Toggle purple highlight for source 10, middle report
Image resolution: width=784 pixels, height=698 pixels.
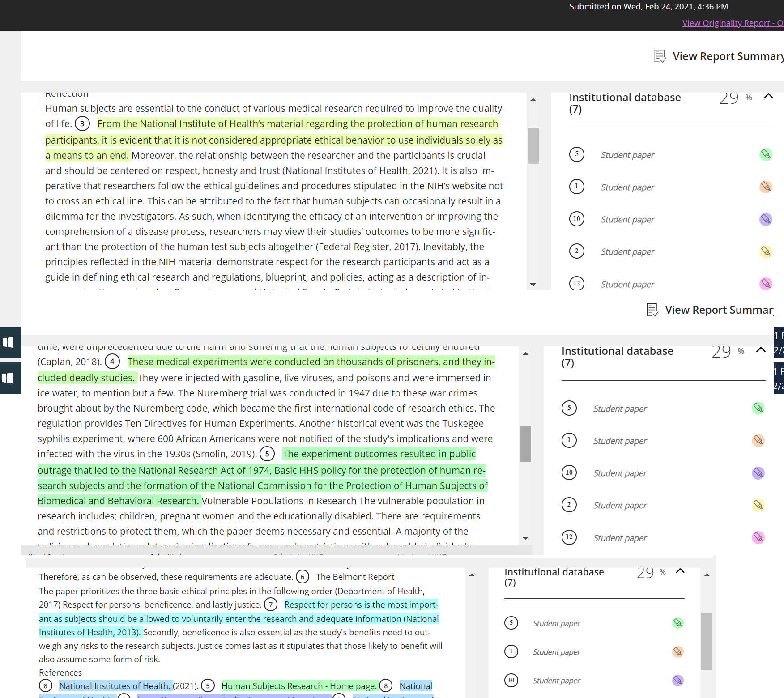click(x=758, y=473)
